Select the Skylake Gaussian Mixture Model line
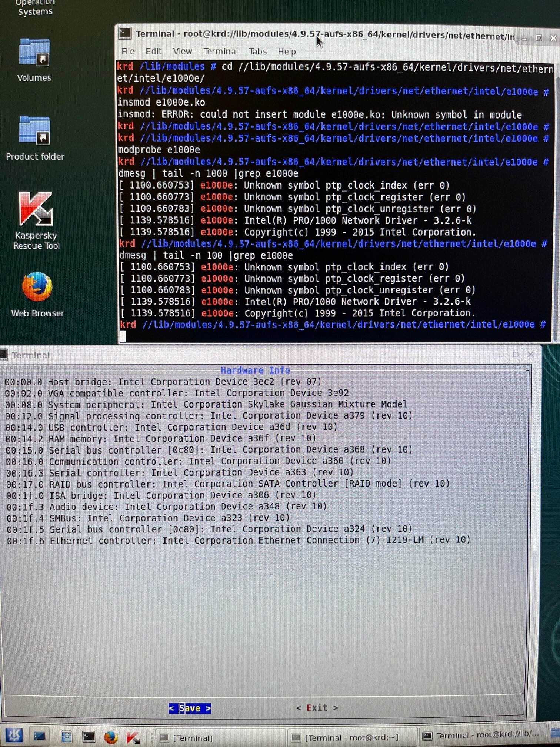 [206, 404]
